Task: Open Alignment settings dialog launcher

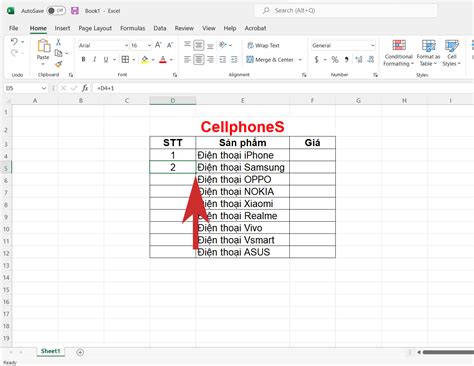Action: (304, 75)
